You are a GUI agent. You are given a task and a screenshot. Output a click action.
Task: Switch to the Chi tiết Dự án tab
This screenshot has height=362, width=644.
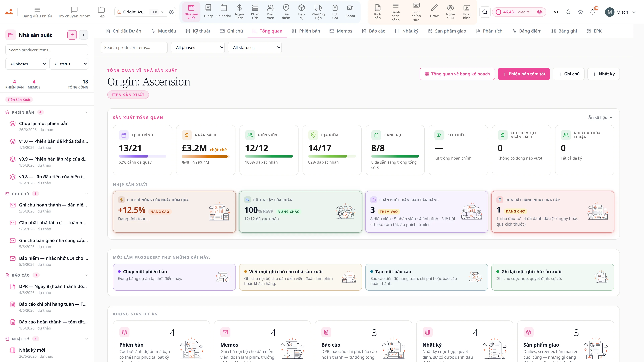point(123,31)
